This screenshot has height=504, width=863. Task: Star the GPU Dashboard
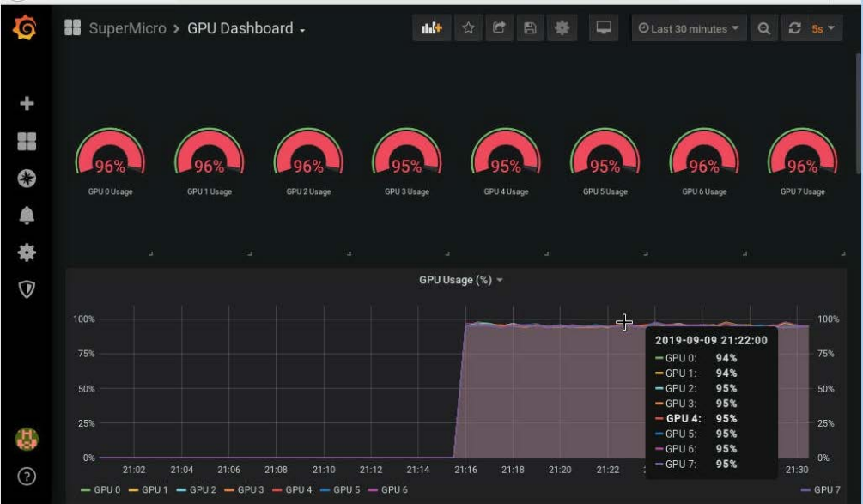(x=469, y=27)
